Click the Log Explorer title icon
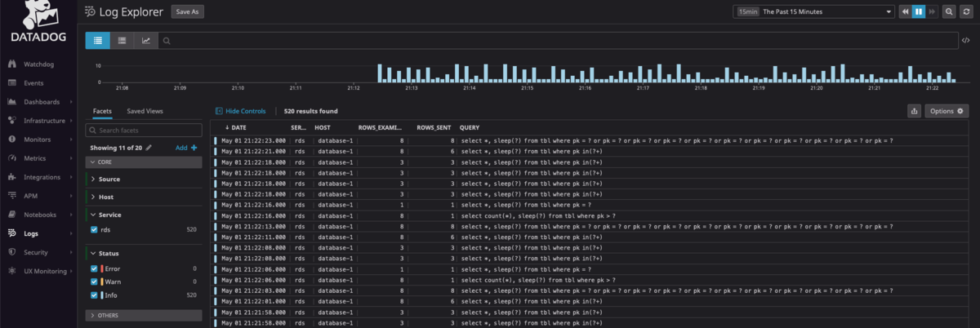 [x=90, y=11]
